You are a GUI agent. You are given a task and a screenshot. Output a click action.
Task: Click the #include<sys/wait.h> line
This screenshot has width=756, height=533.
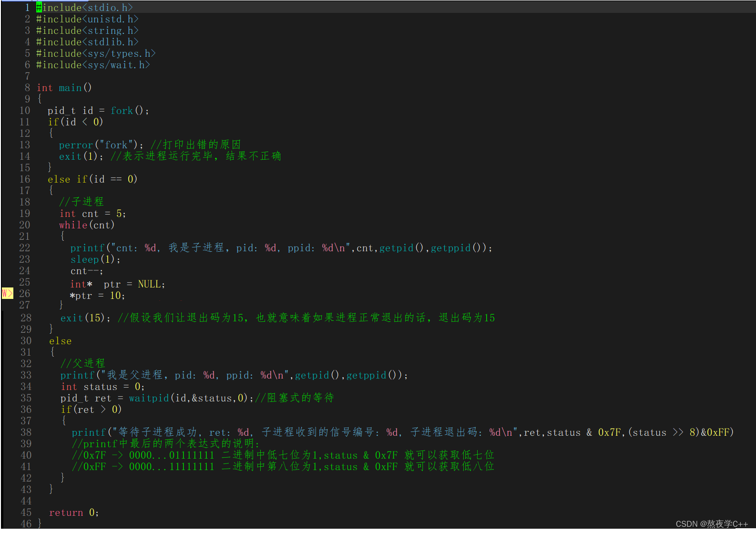pos(93,65)
